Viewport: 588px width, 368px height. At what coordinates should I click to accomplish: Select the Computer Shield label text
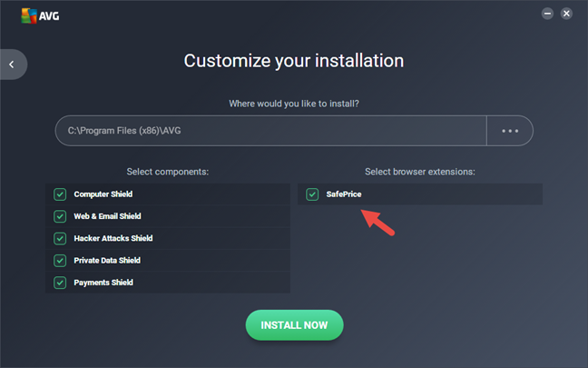(x=103, y=194)
